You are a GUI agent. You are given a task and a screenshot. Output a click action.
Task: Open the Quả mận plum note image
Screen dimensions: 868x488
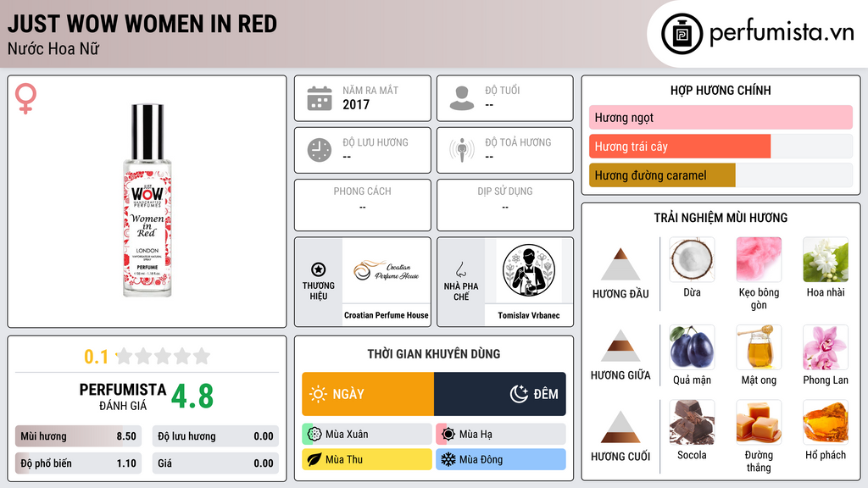tap(692, 347)
